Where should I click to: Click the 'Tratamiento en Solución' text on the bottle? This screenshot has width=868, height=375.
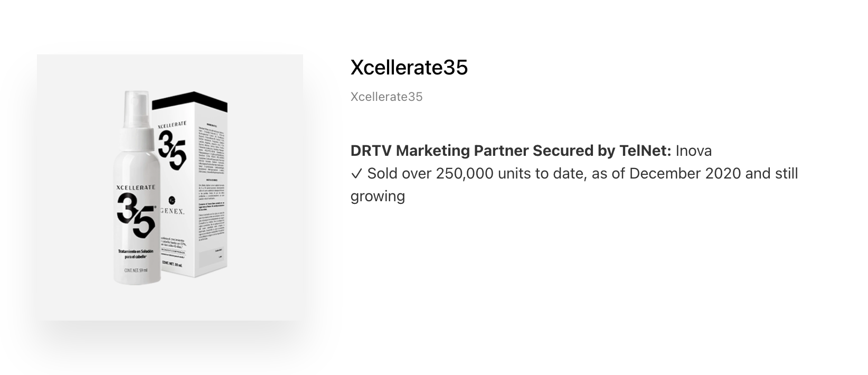(136, 251)
